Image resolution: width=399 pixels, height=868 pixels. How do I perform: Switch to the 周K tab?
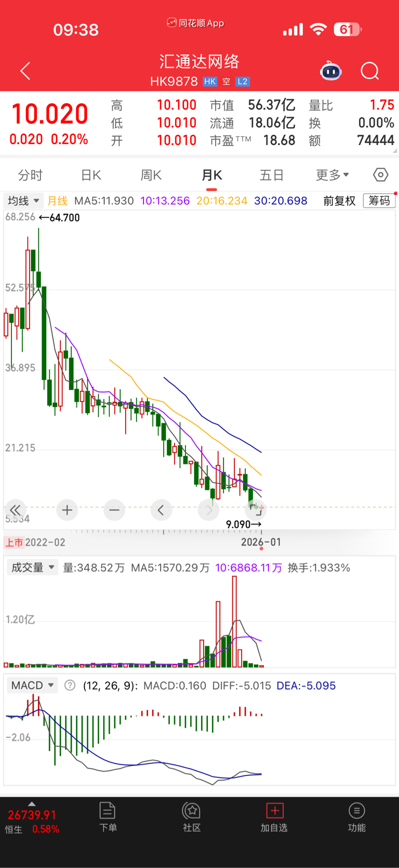pos(151,175)
